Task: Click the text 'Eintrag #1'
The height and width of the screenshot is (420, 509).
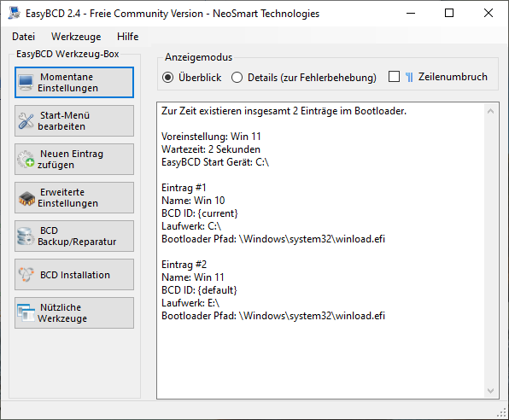Action: [x=184, y=188]
